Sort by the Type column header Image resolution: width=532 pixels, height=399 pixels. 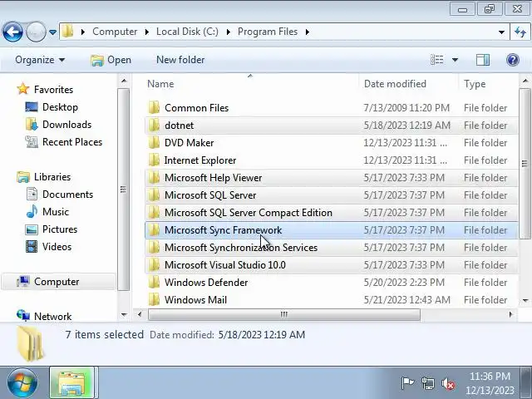[475, 84]
